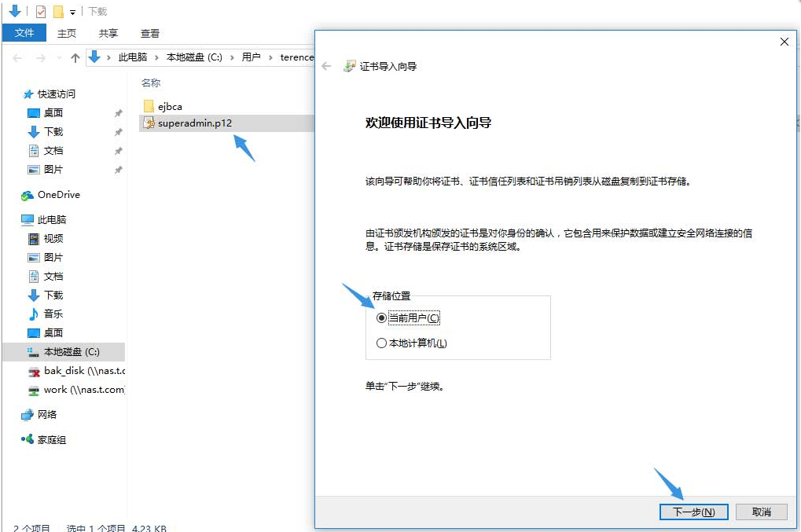Open the recent locations dropdown beside Forward

[59, 57]
